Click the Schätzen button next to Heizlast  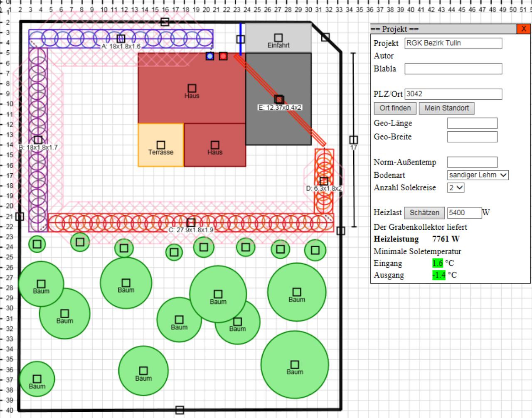click(x=424, y=213)
